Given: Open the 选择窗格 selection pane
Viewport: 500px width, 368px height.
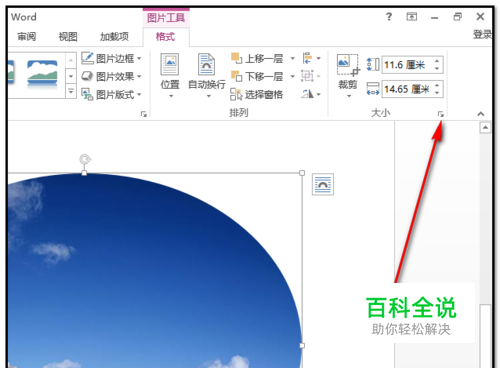Looking at the screenshot, I should [x=257, y=94].
